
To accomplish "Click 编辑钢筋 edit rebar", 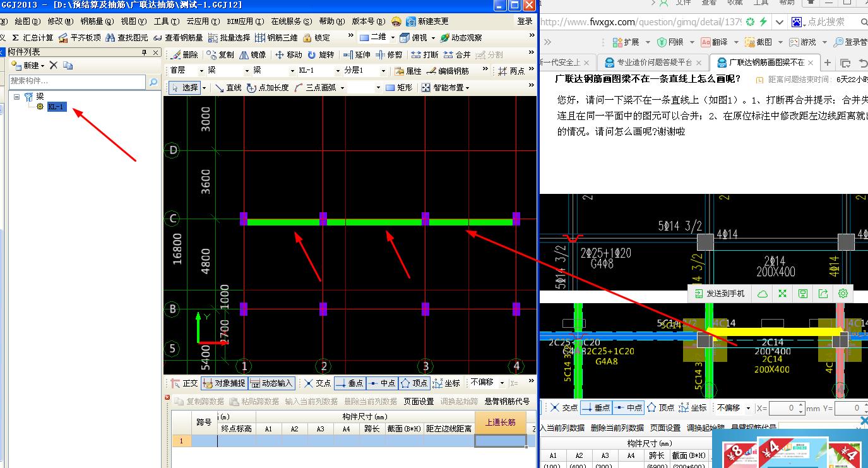I will 448,71.
